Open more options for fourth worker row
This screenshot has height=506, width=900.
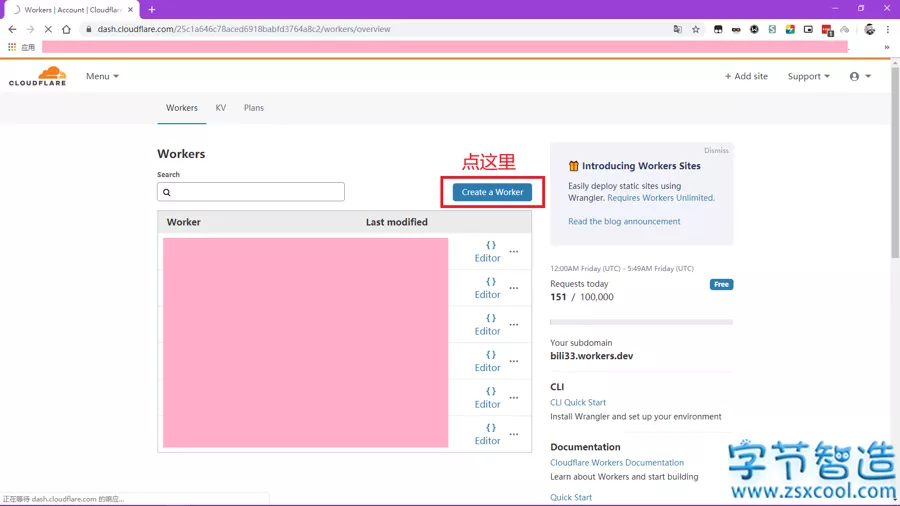click(x=514, y=361)
